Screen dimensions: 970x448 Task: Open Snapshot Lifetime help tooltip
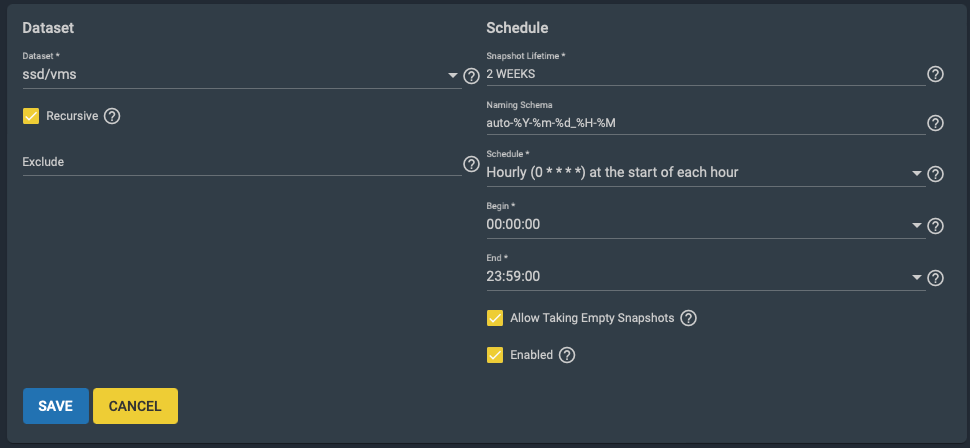[935, 75]
